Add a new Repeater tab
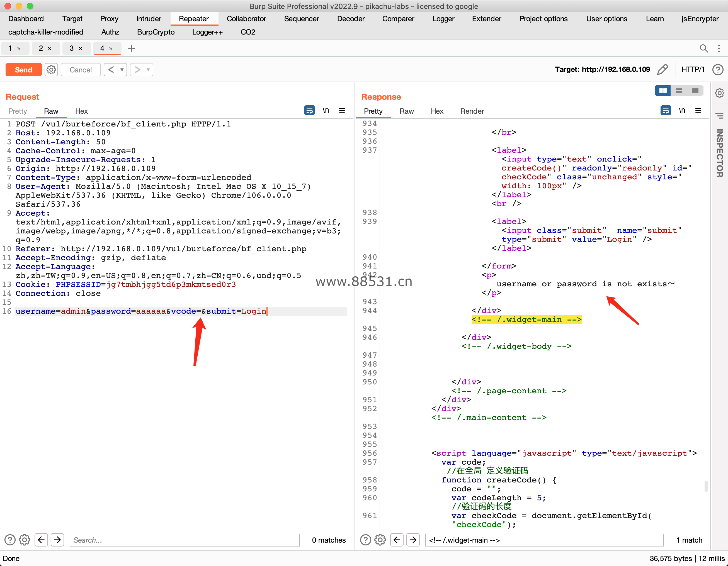Image resolution: width=728 pixels, height=566 pixels. click(132, 48)
